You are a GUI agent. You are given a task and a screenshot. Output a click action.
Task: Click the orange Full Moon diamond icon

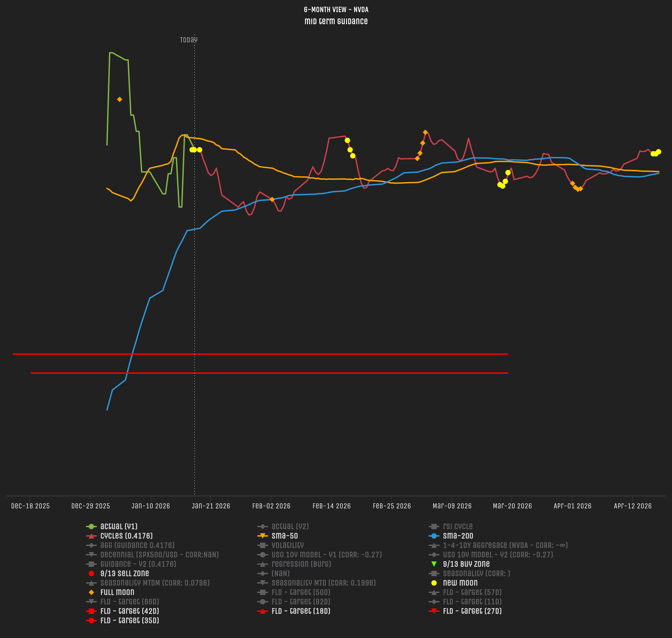tap(91, 592)
